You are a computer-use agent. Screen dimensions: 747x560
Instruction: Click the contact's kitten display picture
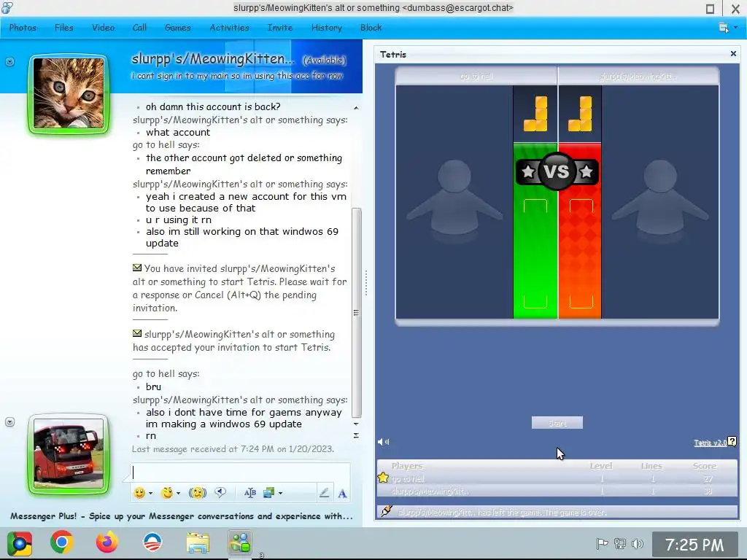(x=69, y=93)
